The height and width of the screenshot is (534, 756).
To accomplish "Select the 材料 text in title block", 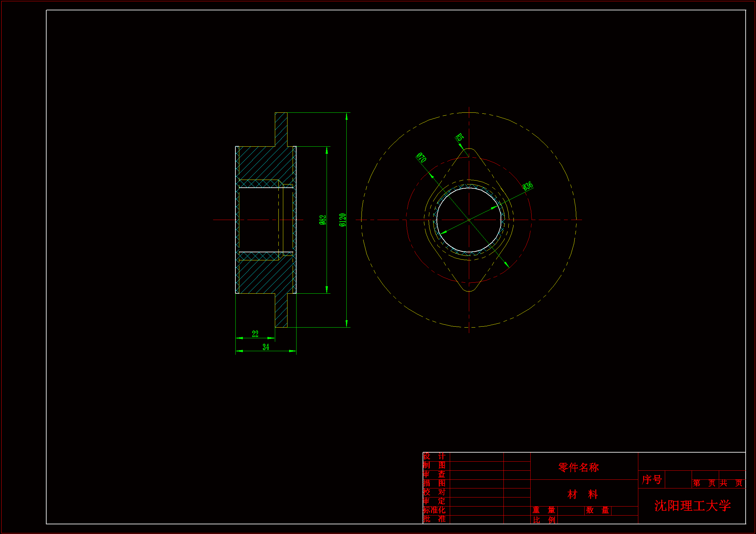I will (582, 494).
